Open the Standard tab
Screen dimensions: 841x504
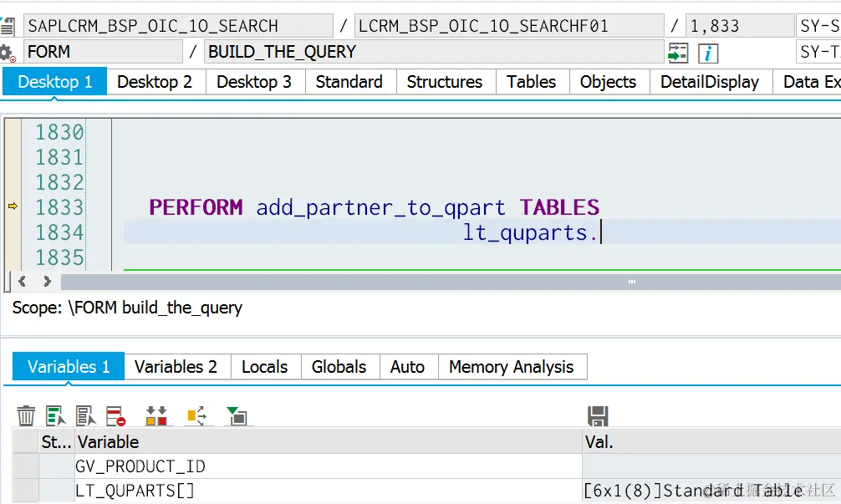tap(349, 82)
